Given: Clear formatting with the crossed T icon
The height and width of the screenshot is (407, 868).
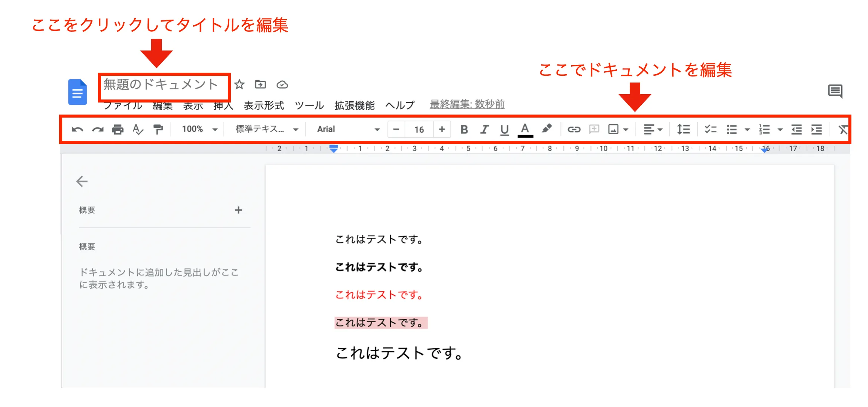Looking at the screenshot, I should 843,130.
